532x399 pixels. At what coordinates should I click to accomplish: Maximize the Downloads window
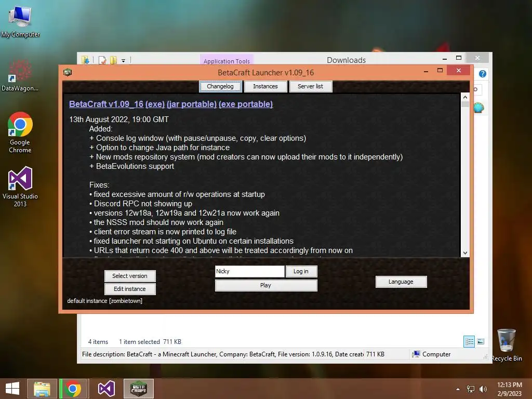pos(459,58)
